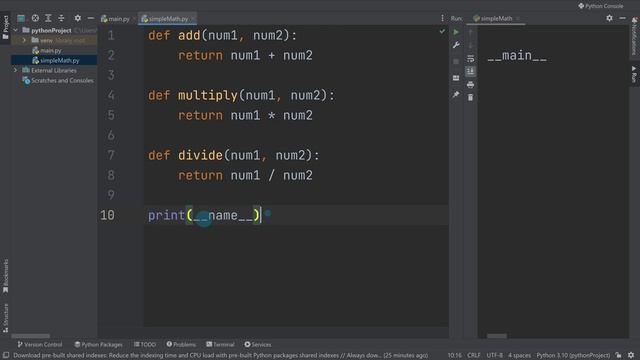
Task: Jump up the stack trace arrow
Action: click(471, 33)
